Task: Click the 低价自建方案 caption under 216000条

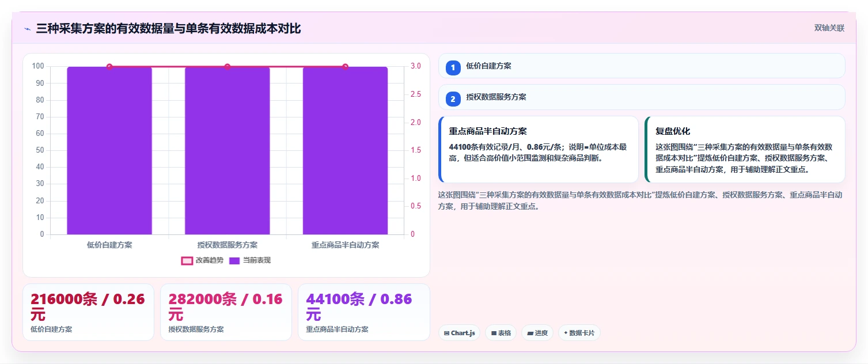Action: 51,329
